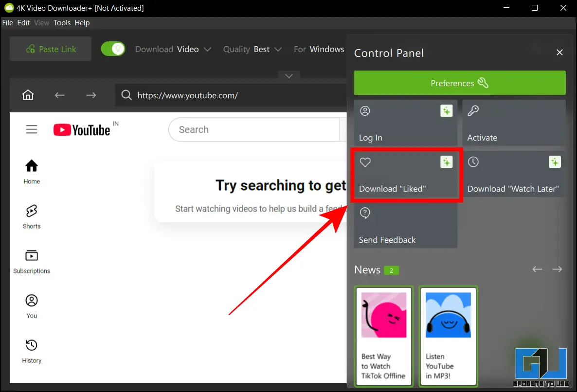Click the youtube.com address field
Viewport: 577px width, 392px height.
pyautogui.click(x=231, y=95)
